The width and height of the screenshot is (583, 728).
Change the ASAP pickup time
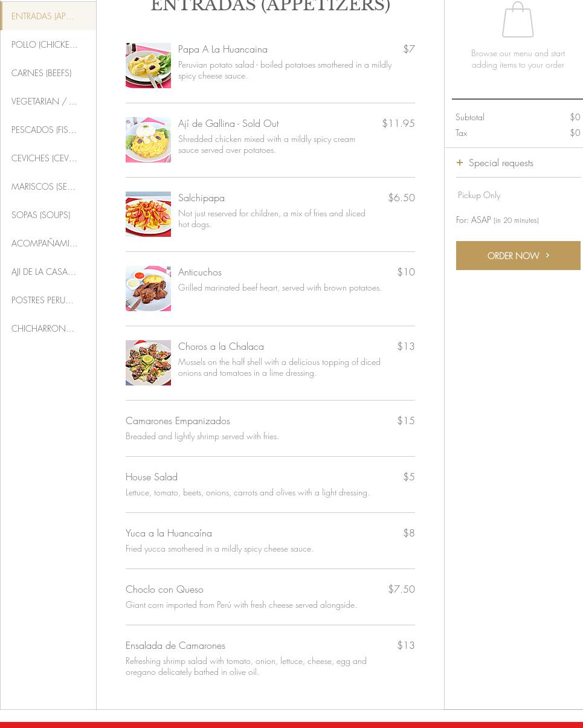[497, 220]
